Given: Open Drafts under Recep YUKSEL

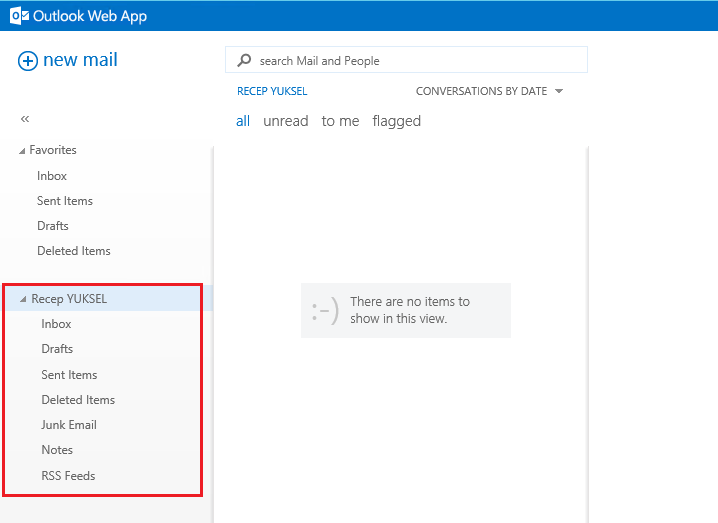Looking at the screenshot, I should (x=57, y=349).
